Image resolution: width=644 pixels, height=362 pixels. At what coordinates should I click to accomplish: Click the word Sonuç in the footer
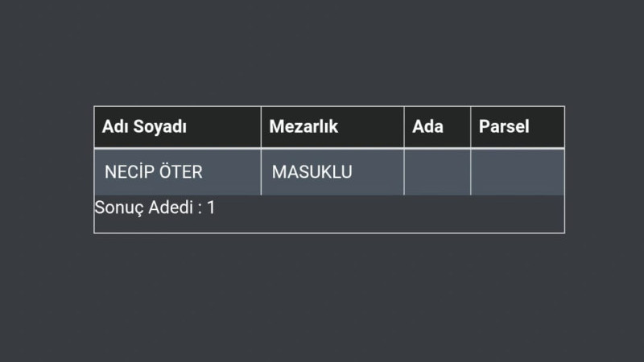119,208
